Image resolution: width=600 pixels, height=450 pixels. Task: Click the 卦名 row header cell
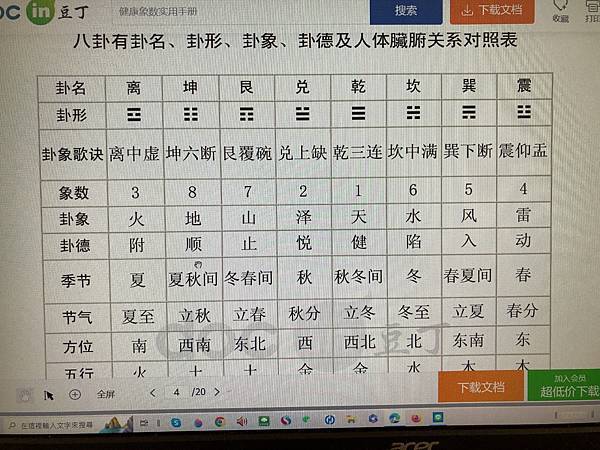71,89
